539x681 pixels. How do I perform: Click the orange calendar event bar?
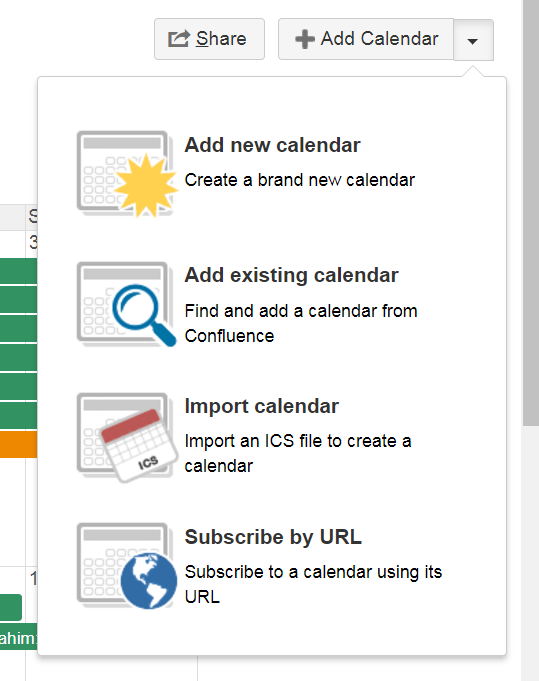tap(19, 444)
